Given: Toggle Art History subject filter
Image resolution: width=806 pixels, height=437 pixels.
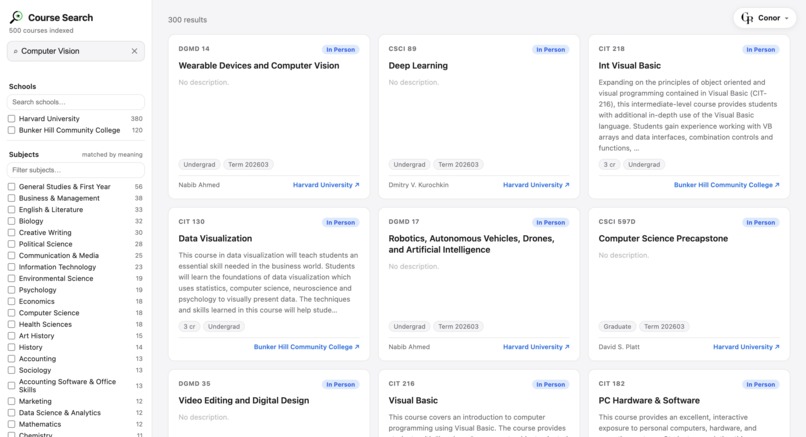Looking at the screenshot, I should (x=11, y=336).
